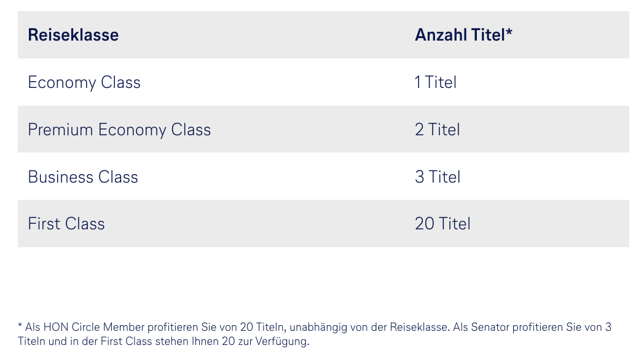Click the Economy Class row label

click(84, 82)
